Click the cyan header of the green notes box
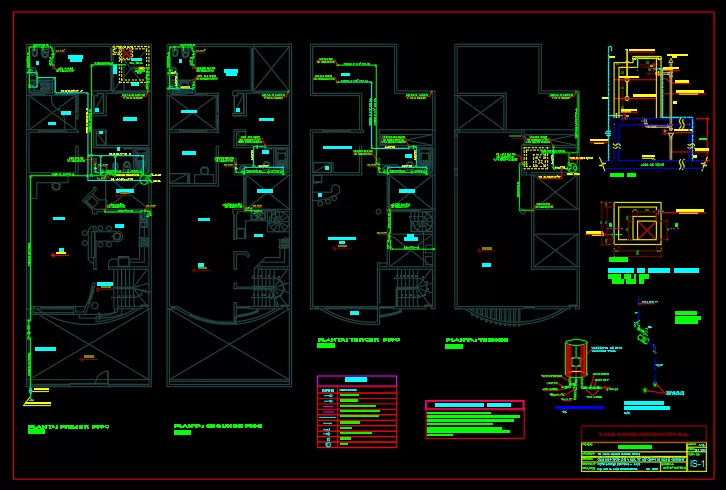This screenshot has height=490, width=726. click(x=473, y=405)
